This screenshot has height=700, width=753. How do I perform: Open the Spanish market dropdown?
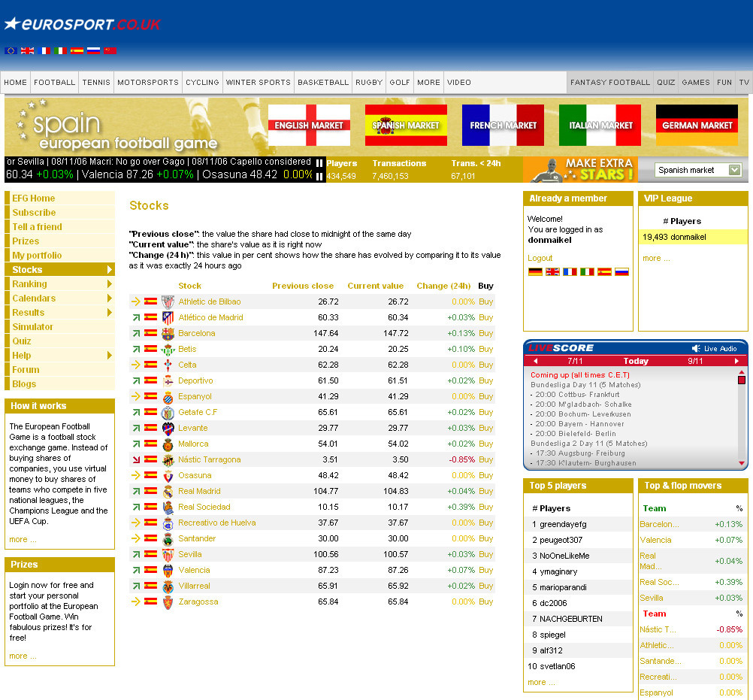(698, 170)
